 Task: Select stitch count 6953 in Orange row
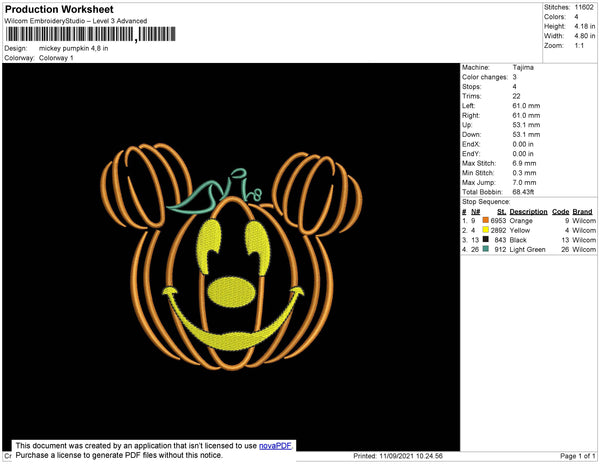[x=498, y=221]
